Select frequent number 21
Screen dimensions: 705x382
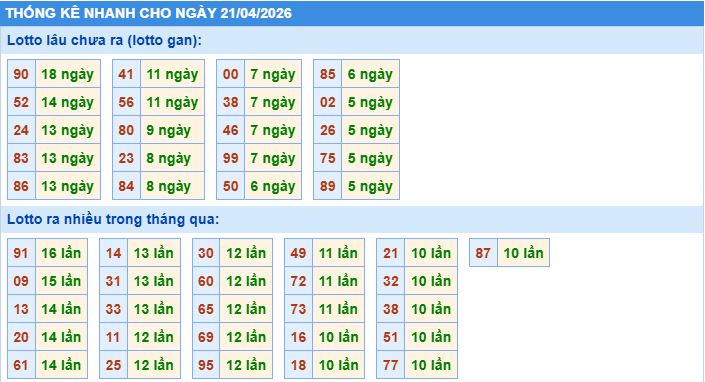point(391,253)
